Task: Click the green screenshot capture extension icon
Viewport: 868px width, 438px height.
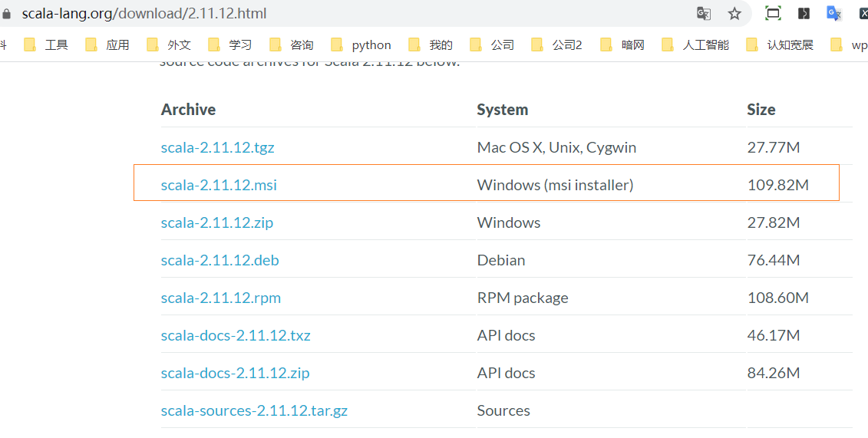Action: pyautogui.click(x=773, y=13)
